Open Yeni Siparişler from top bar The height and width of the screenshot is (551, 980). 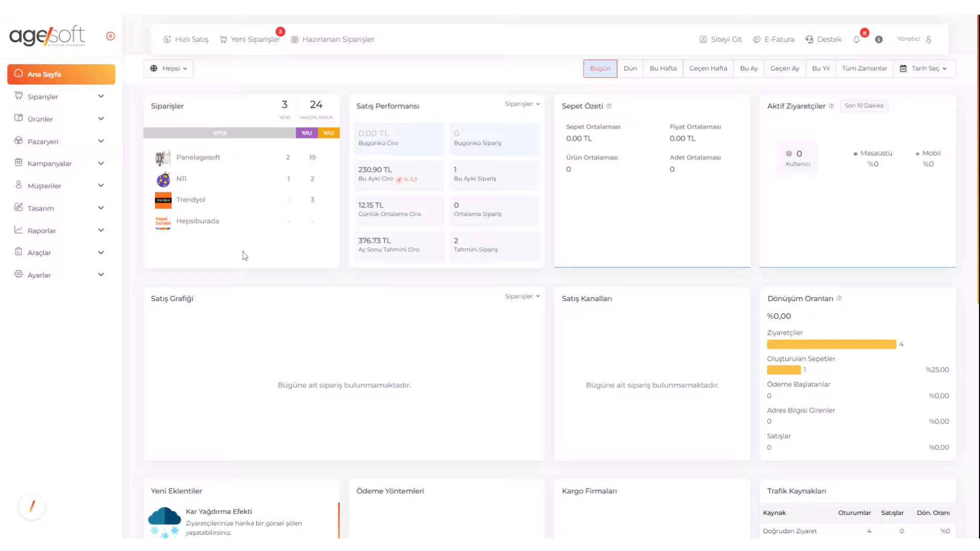[250, 39]
